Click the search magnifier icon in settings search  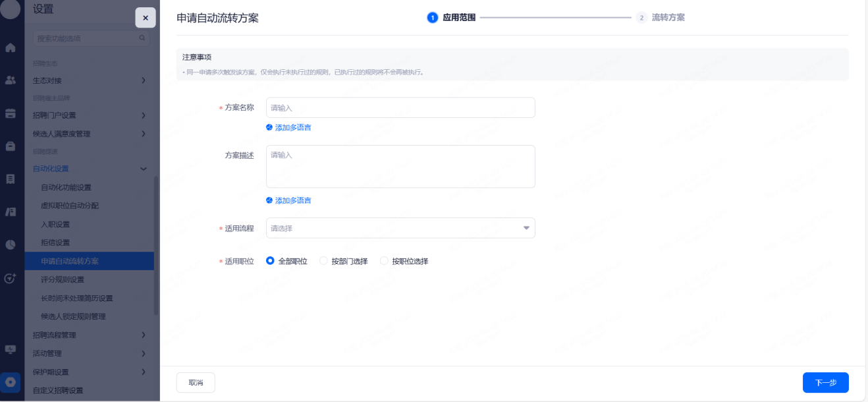142,39
